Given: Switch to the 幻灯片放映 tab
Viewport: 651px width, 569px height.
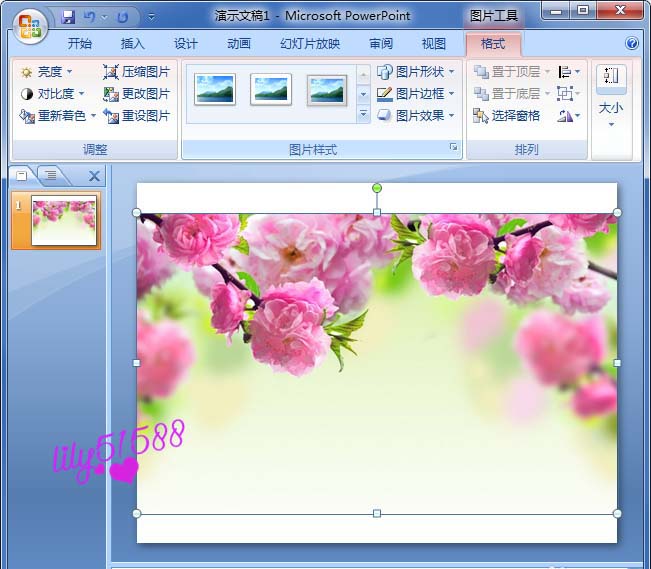Looking at the screenshot, I should (x=310, y=43).
